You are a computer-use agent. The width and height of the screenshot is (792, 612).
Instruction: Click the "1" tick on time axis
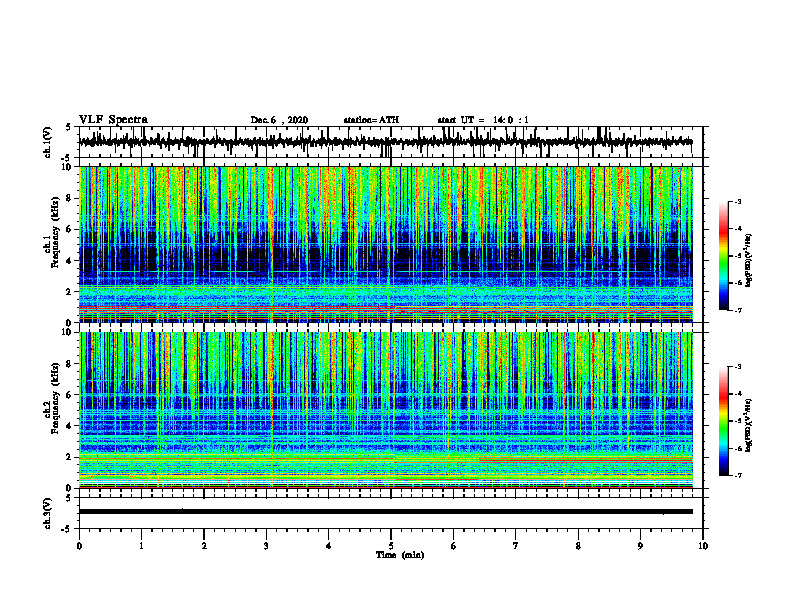141,546
